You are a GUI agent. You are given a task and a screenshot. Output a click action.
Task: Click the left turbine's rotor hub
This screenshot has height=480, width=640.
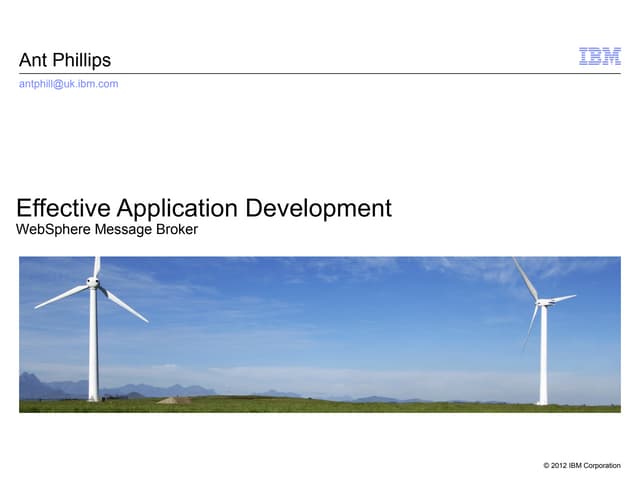(94, 283)
